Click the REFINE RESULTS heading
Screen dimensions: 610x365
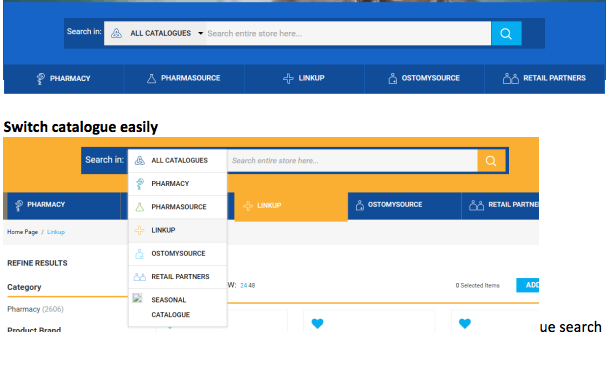tap(37, 263)
